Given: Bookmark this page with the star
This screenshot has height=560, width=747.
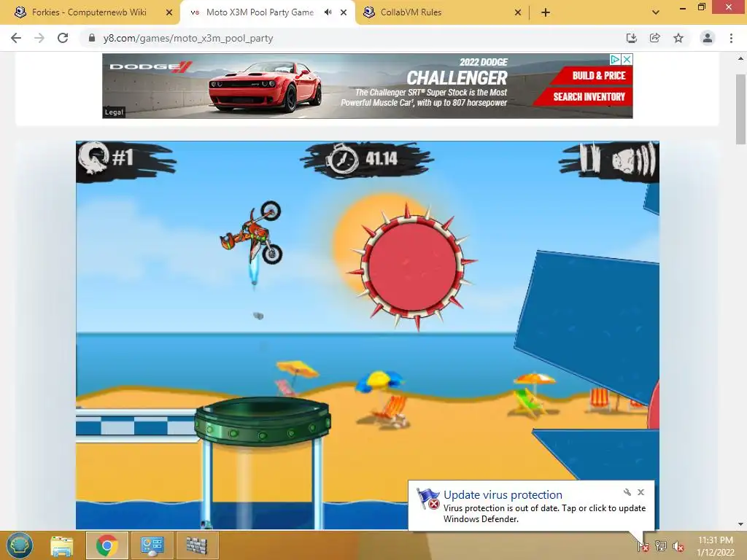Looking at the screenshot, I should [678, 38].
